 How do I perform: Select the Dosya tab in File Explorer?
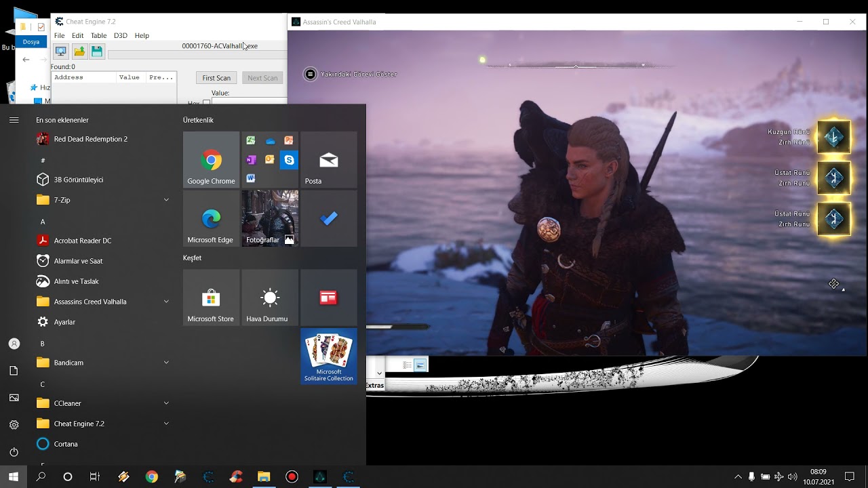click(x=31, y=42)
